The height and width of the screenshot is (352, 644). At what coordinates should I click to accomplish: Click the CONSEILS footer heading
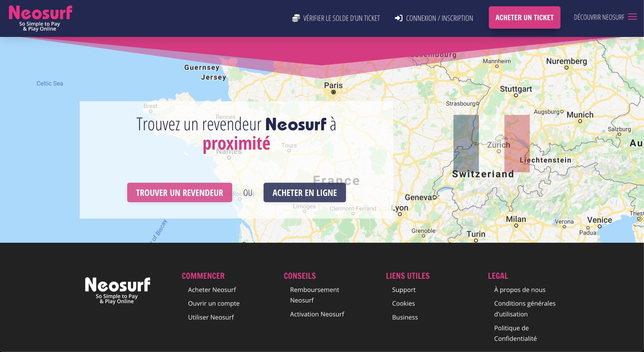pyautogui.click(x=300, y=276)
